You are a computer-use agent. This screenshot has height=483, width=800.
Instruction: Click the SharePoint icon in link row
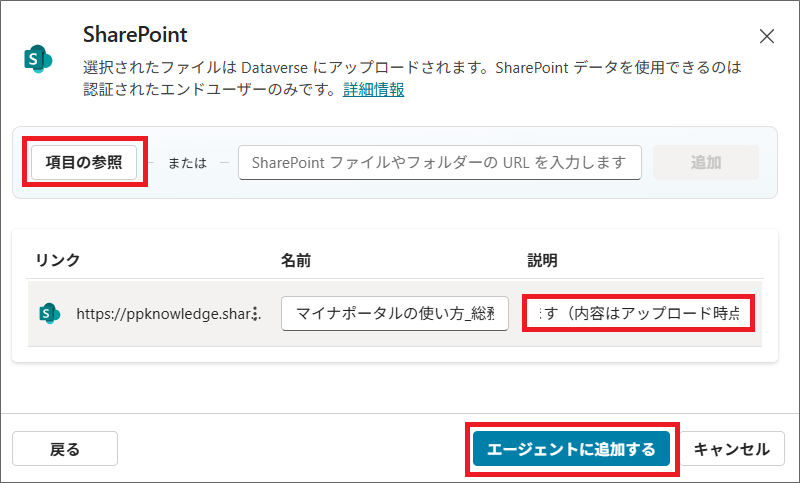[x=49, y=313]
